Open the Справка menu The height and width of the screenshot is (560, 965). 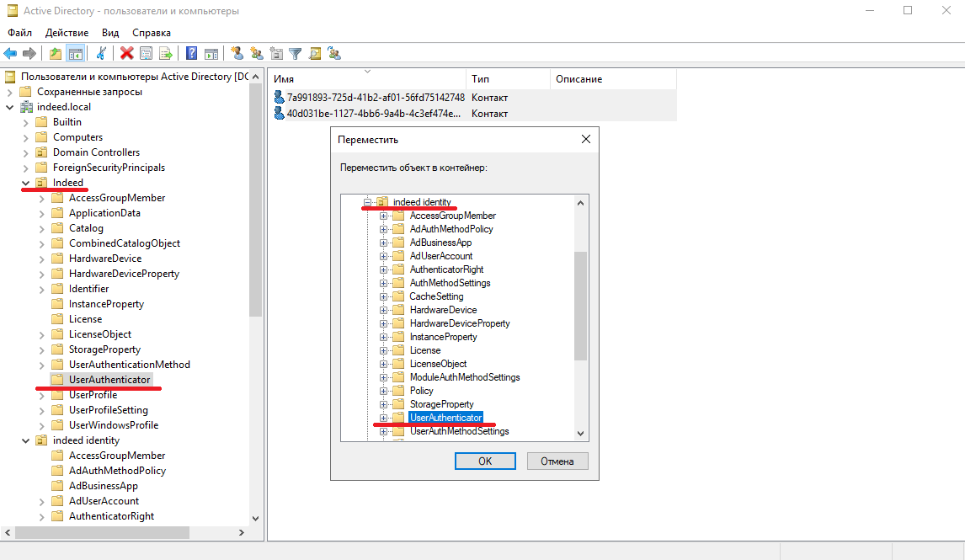click(x=152, y=33)
